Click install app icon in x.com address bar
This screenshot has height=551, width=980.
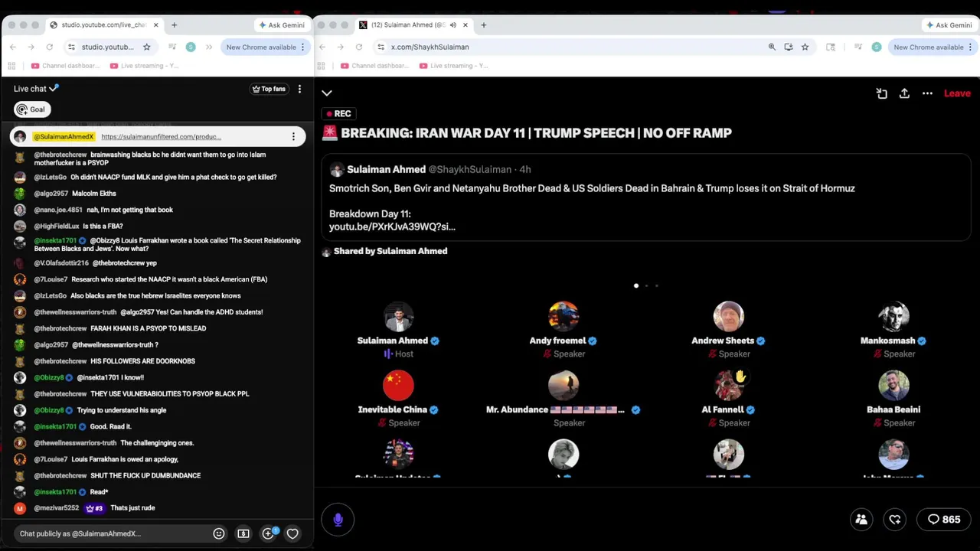pos(789,47)
